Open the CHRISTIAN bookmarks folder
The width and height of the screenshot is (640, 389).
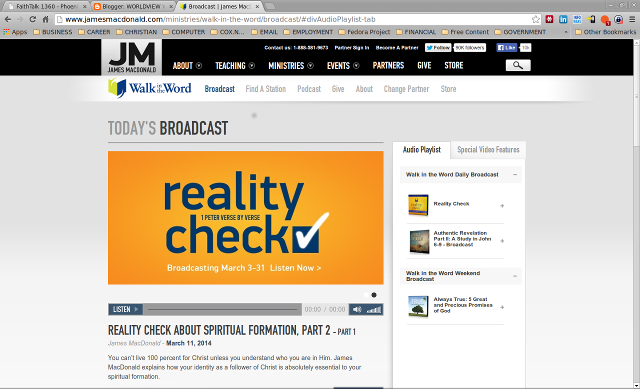(x=136, y=32)
